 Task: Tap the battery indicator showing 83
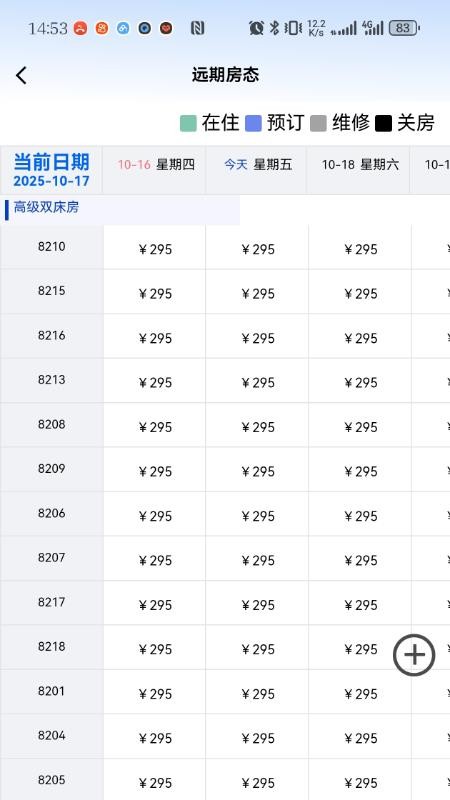[404, 28]
